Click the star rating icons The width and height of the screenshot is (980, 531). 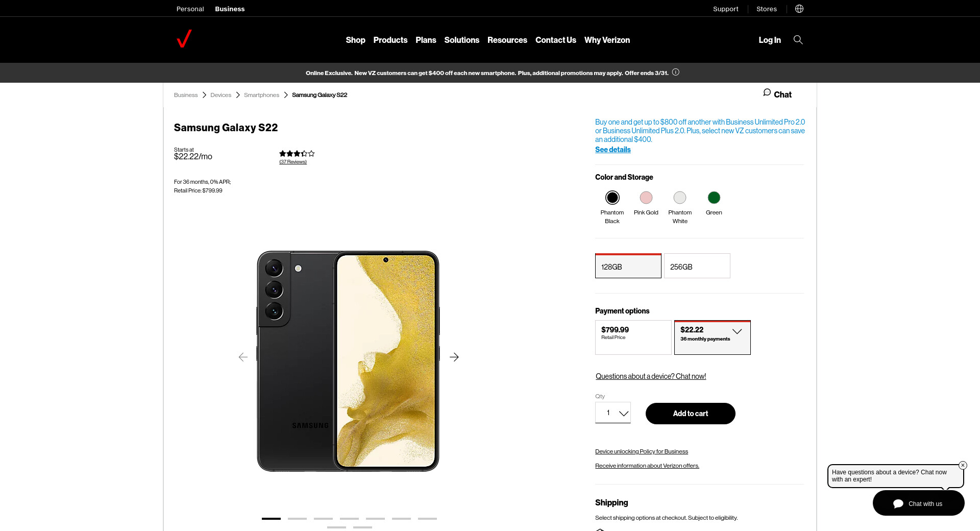(297, 154)
